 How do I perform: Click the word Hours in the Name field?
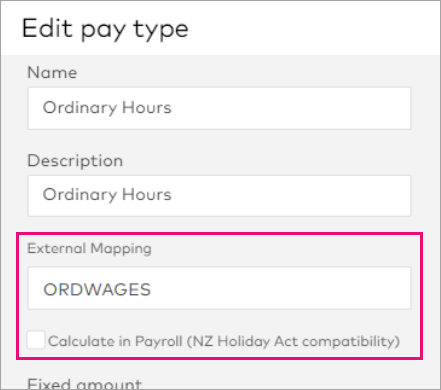click(x=147, y=108)
